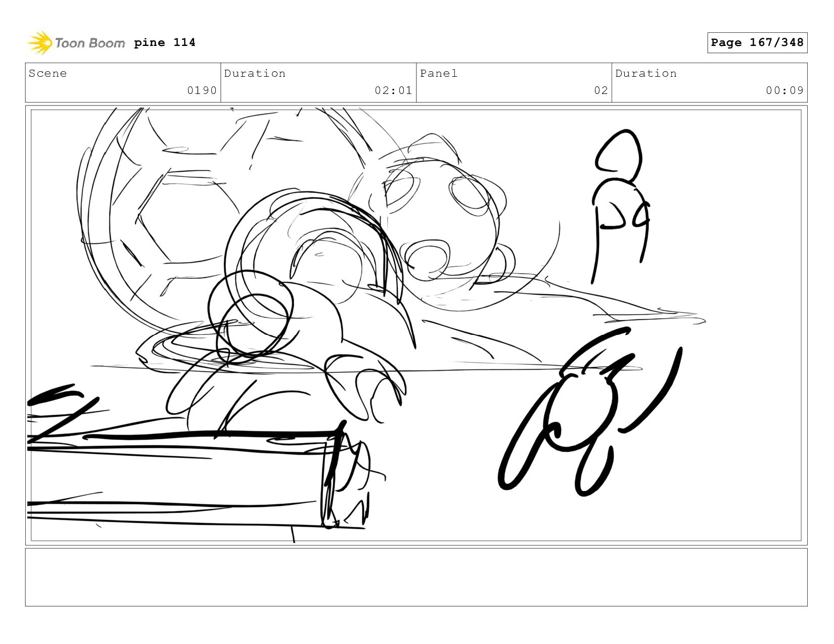Click the empty notes box below the panel

[416, 577]
